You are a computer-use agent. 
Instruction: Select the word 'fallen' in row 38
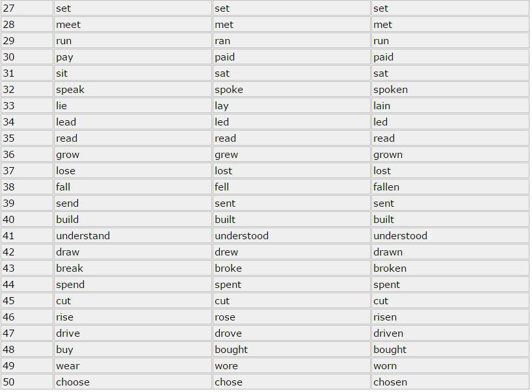pyautogui.click(x=386, y=187)
